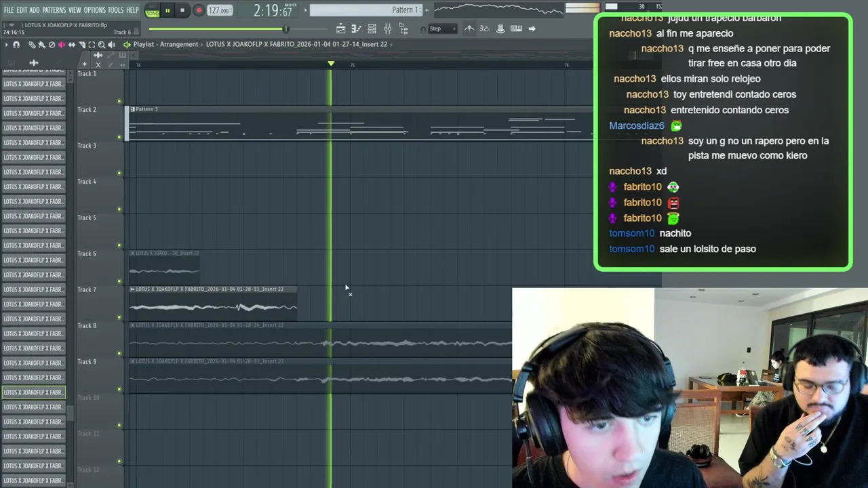Pause playback with the pause button
This screenshot has width=868, height=488.
pyautogui.click(x=167, y=10)
